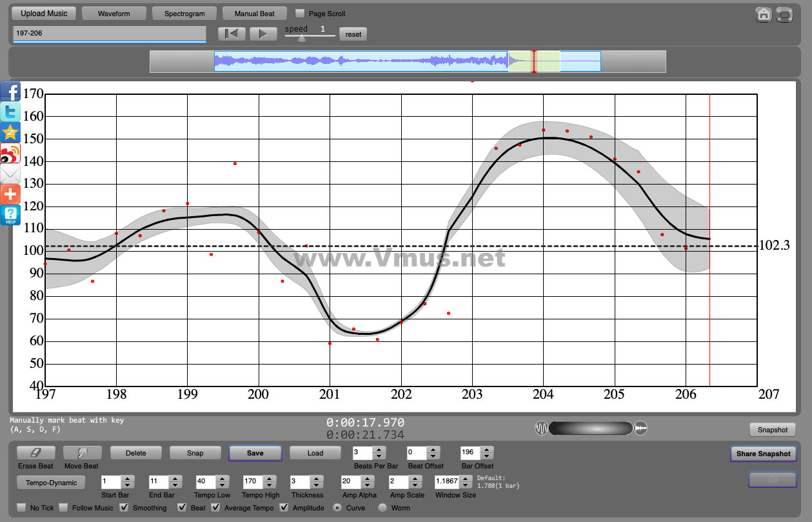The image size is (812, 522).
Task: Check the No Tick option
Action: (21, 508)
